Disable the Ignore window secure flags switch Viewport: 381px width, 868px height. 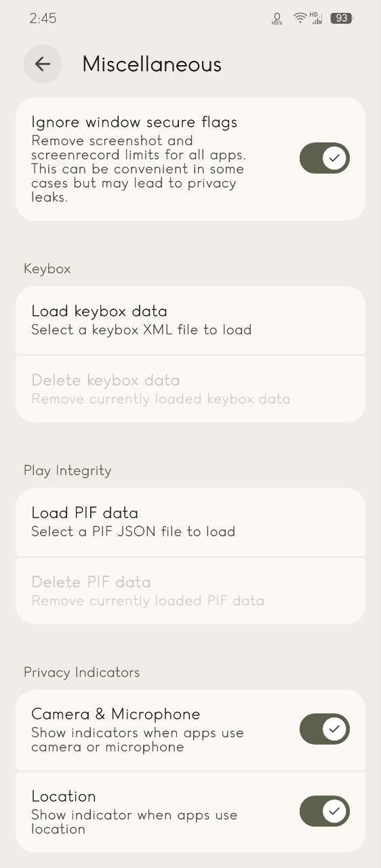click(x=325, y=158)
